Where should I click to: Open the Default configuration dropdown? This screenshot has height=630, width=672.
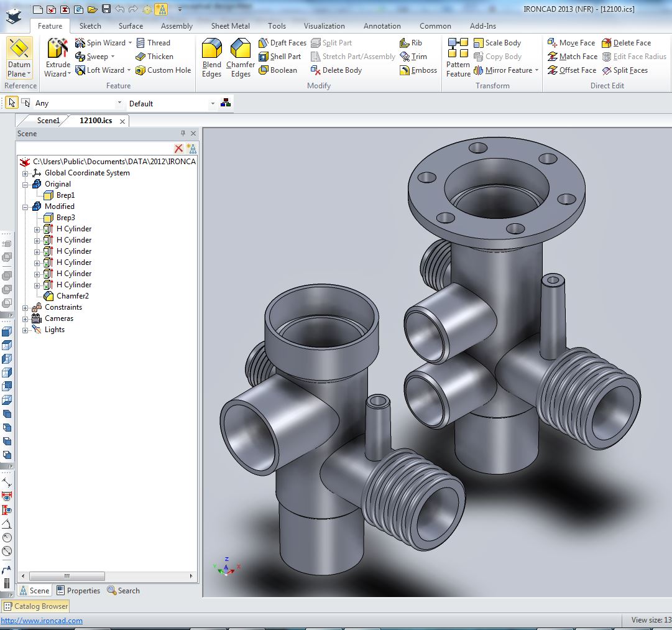[213, 103]
